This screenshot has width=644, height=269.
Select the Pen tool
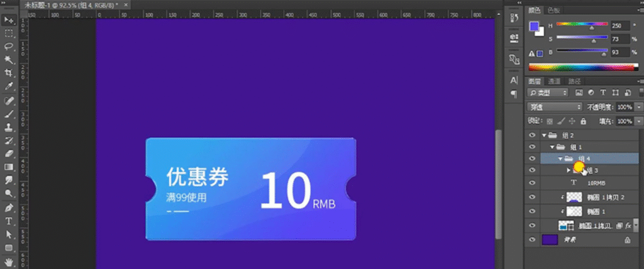click(9, 208)
